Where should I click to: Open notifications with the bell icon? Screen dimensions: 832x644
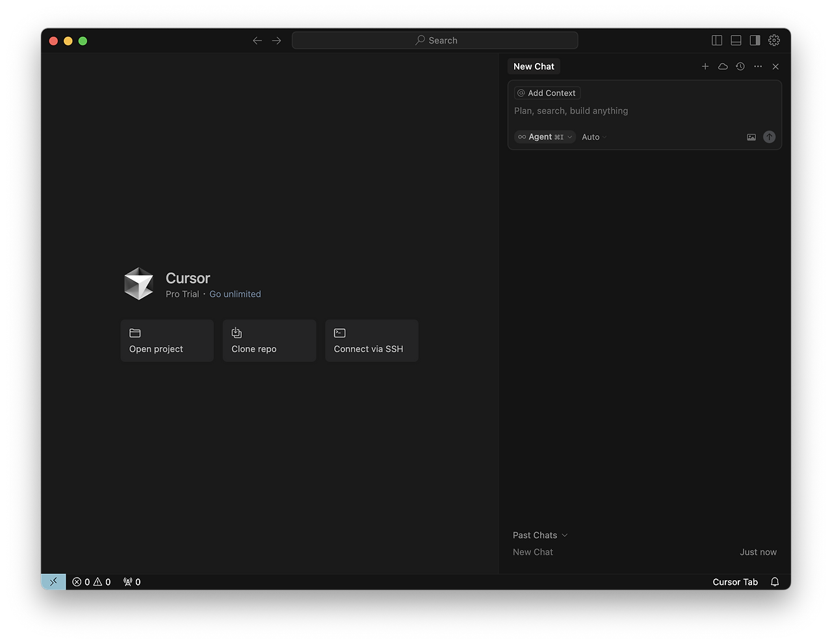[x=775, y=582]
